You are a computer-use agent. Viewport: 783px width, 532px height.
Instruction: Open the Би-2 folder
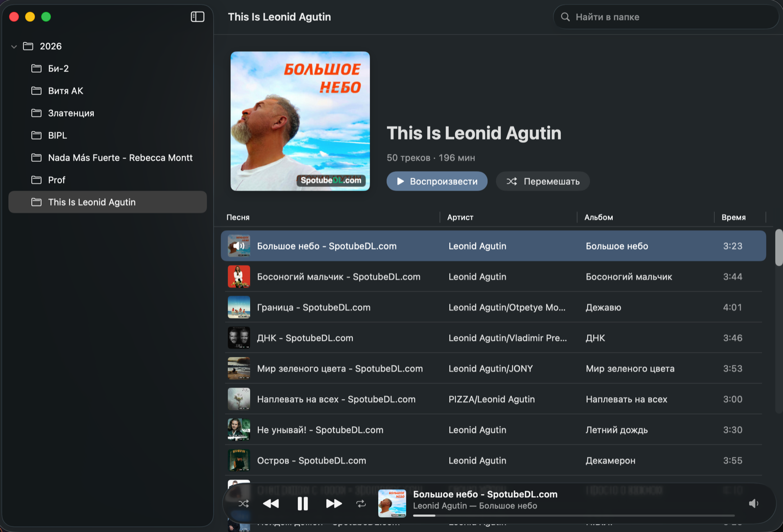[108, 69]
